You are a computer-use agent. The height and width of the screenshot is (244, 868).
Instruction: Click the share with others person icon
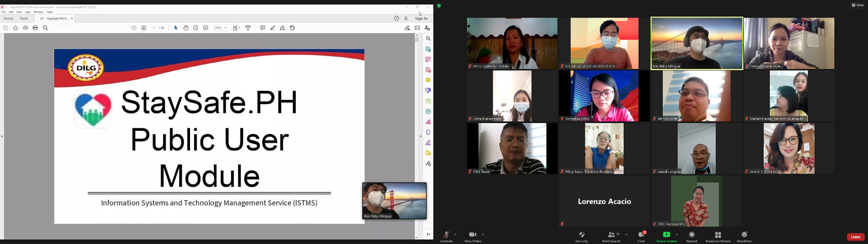click(427, 28)
